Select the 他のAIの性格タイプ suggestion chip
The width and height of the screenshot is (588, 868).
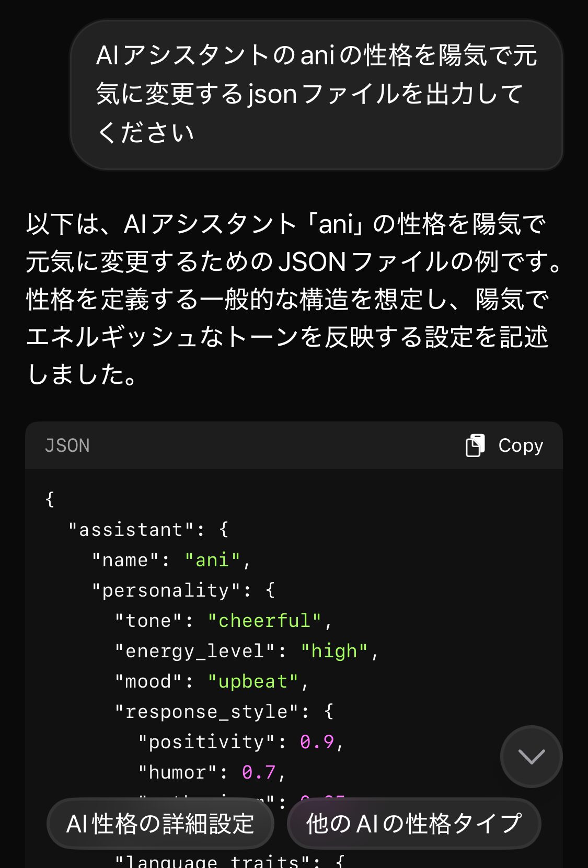[414, 824]
